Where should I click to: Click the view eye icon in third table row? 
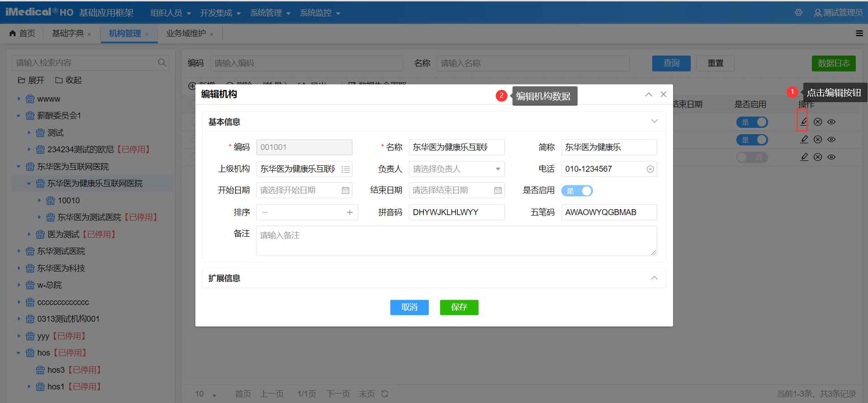831,157
